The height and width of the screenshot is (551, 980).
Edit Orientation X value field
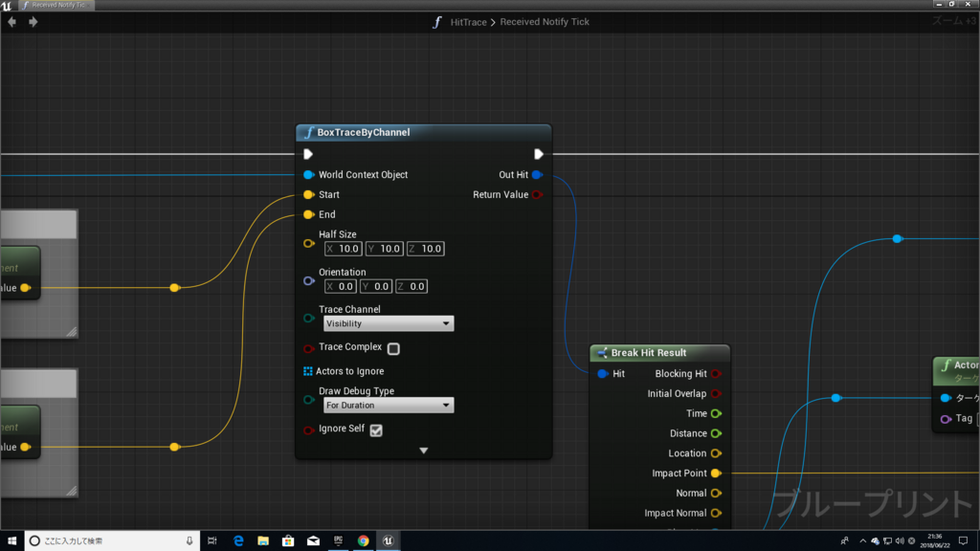(340, 286)
